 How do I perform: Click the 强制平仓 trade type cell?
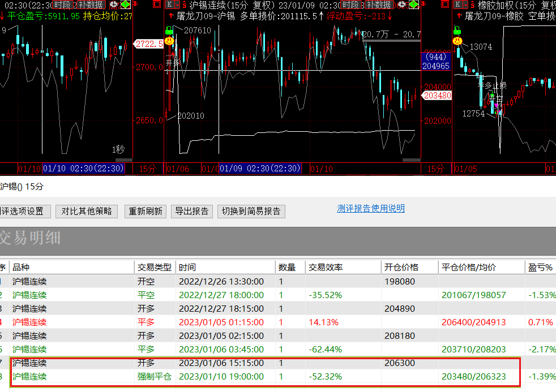pyautogui.click(x=155, y=376)
